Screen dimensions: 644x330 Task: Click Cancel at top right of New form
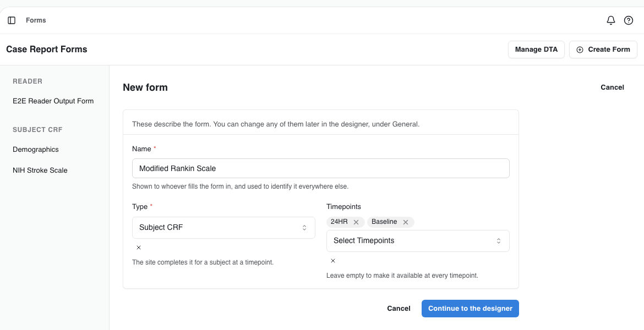(612, 87)
